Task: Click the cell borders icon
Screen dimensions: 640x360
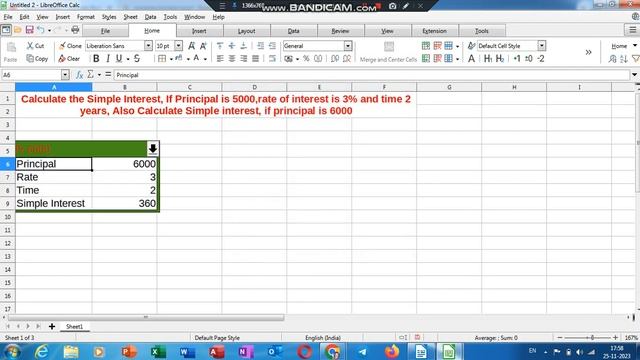Action: 162,59
